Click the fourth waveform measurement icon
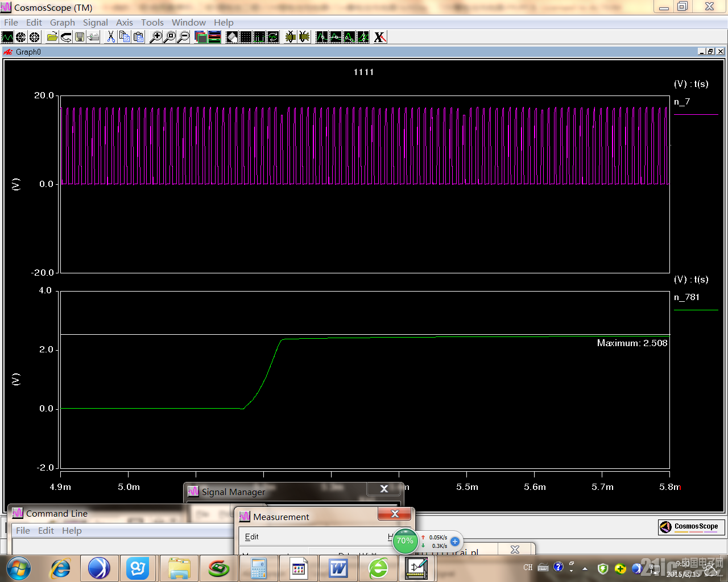Screen dimensions: 728x582 [x=363, y=37]
